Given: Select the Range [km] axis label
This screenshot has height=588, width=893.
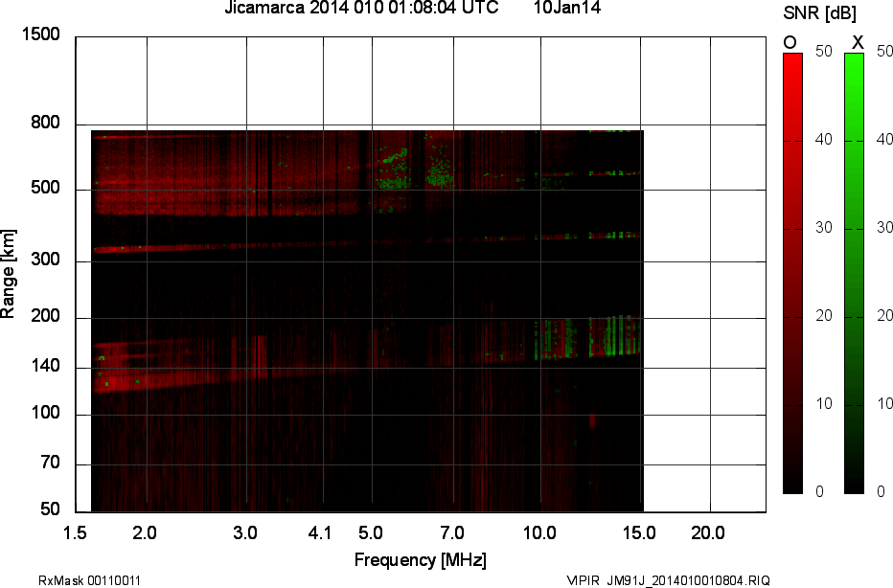Looking at the screenshot, I should [9, 273].
